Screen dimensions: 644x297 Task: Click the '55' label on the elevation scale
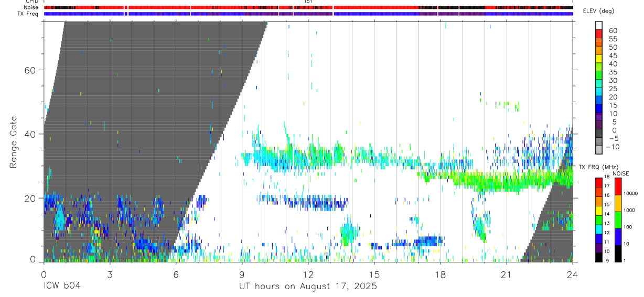[x=613, y=39]
